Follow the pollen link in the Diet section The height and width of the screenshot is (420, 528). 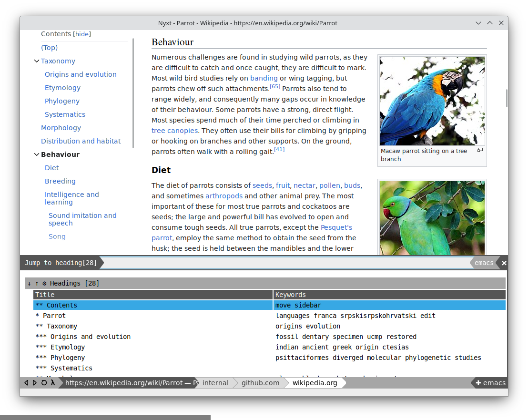tap(330, 185)
